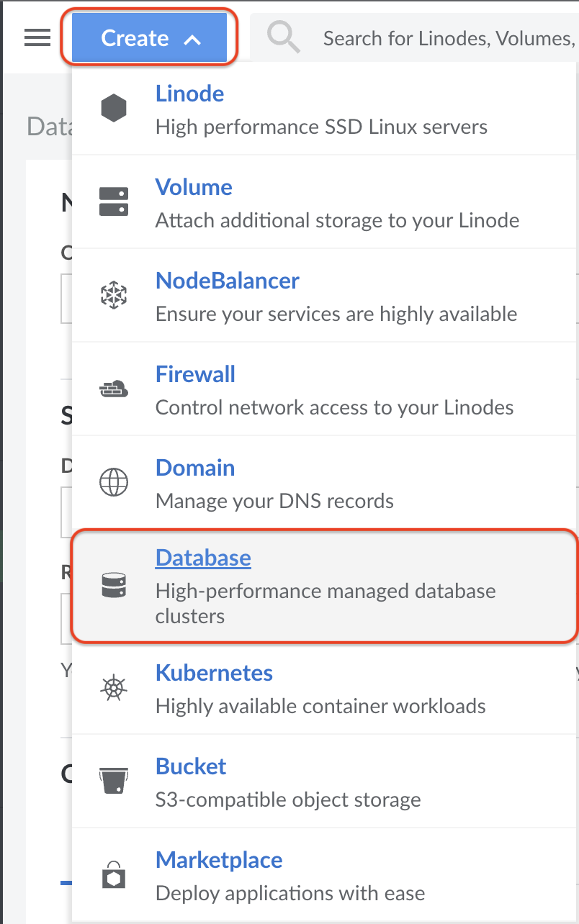Viewport: 579px width, 924px height.
Task: Click the caret arrow on Create
Action: pyautogui.click(x=192, y=40)
